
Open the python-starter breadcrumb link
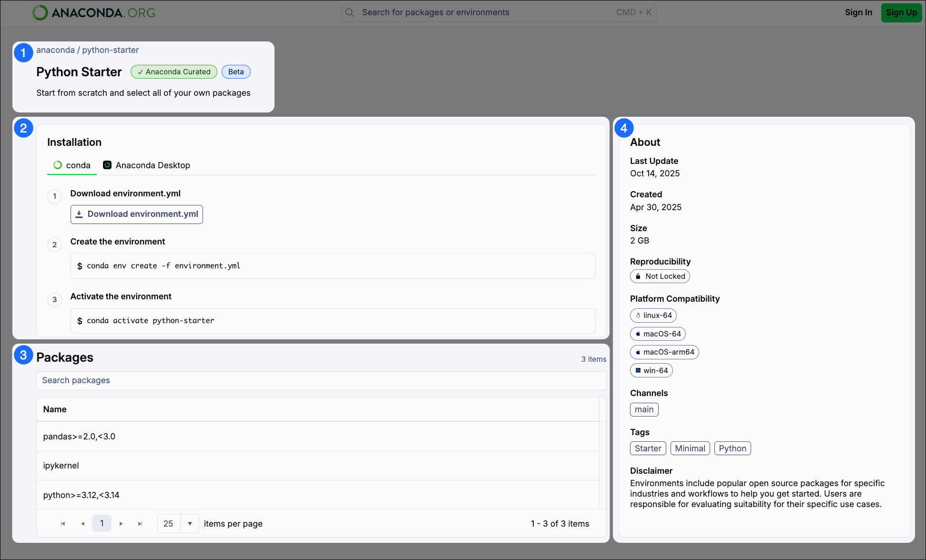click(111, 50)
